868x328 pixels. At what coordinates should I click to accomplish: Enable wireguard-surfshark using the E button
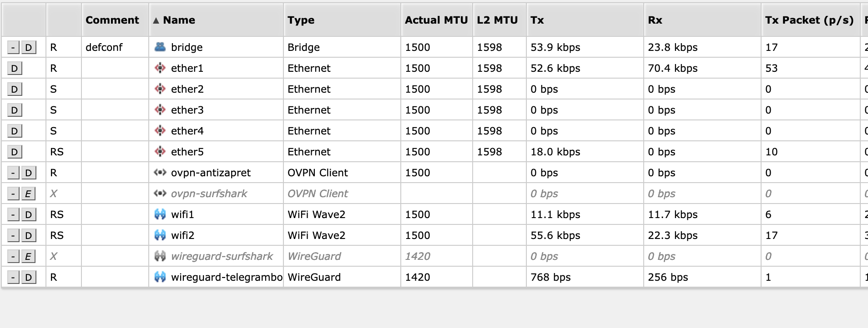[28, 256]
